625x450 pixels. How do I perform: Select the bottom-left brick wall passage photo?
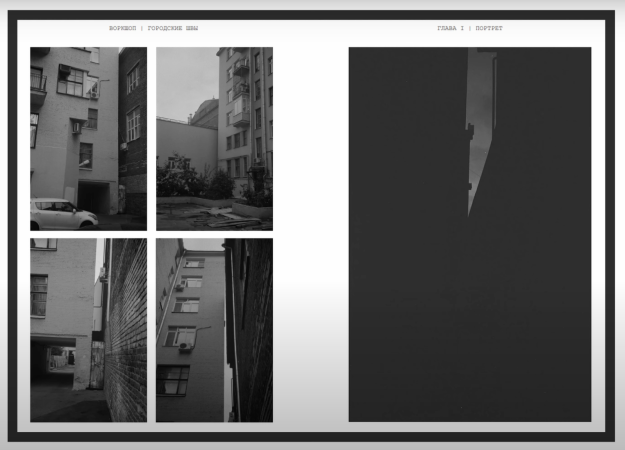[x=88, y=329]
